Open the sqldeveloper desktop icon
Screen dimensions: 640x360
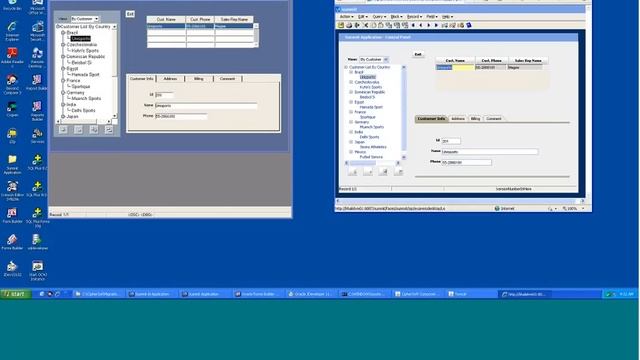point(38,242)
